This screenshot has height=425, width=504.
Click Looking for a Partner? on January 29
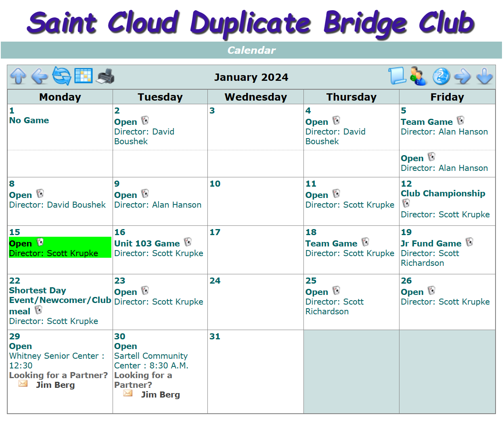coord(59,375)
